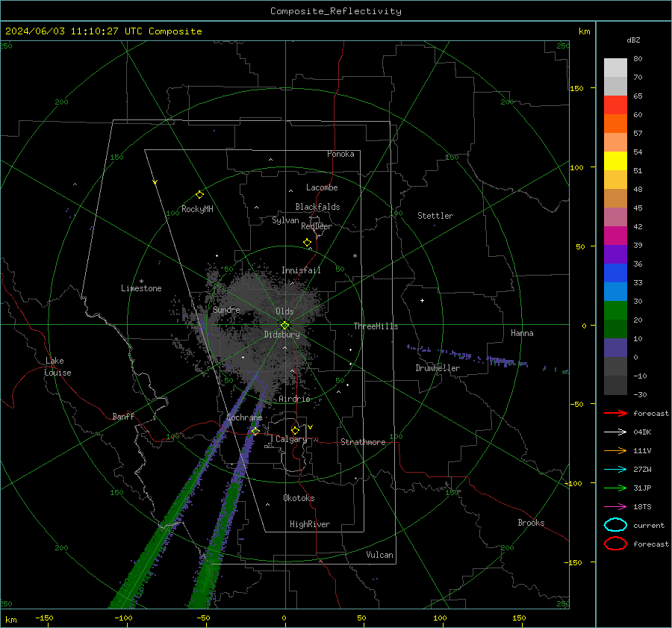This screenshot has height=628, width=672.
Task: Click the Lacombe label
Action: (322, 187)
